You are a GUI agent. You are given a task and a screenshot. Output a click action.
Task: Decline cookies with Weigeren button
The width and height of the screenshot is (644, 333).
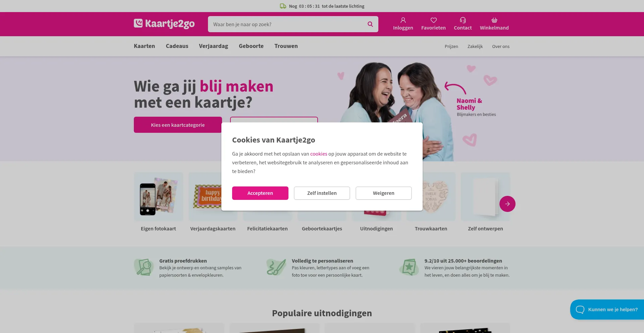click(383, 193)
